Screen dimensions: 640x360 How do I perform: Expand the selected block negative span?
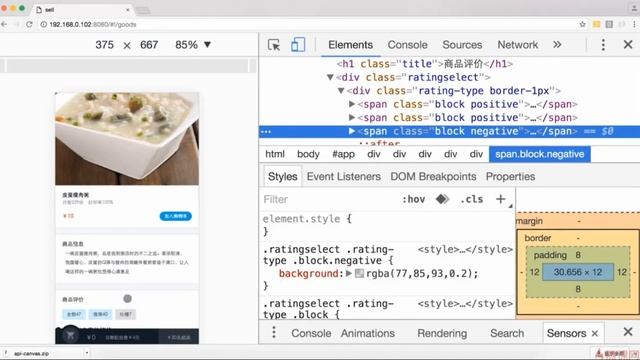[351, 131]
